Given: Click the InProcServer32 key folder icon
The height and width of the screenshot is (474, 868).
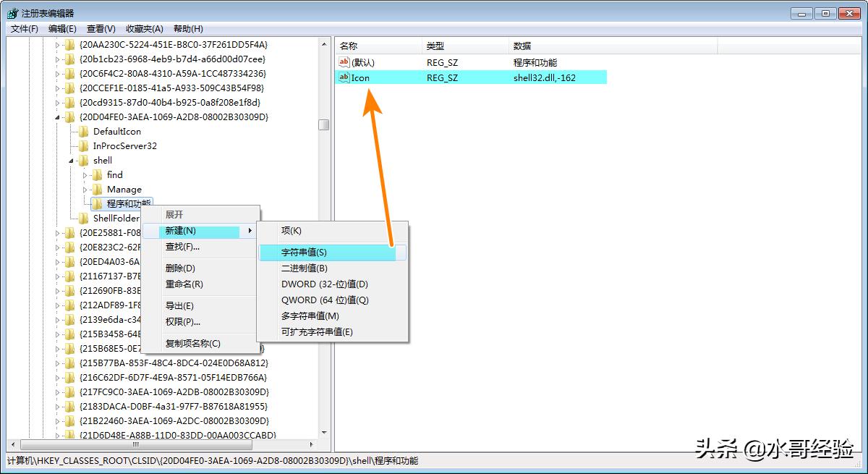Looking at the screenshot, I should [x=83, y=145].
